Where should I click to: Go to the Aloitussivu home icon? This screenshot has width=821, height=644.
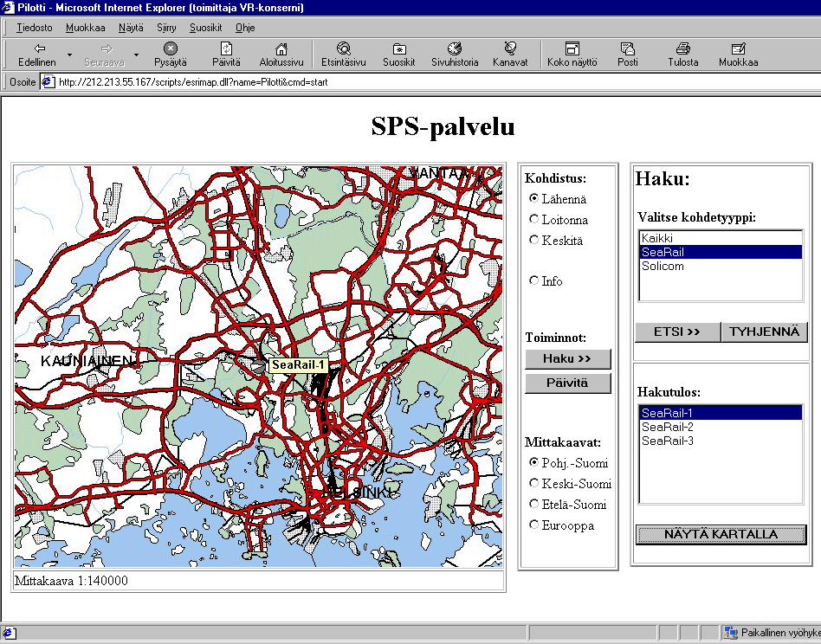pos(281,48)
